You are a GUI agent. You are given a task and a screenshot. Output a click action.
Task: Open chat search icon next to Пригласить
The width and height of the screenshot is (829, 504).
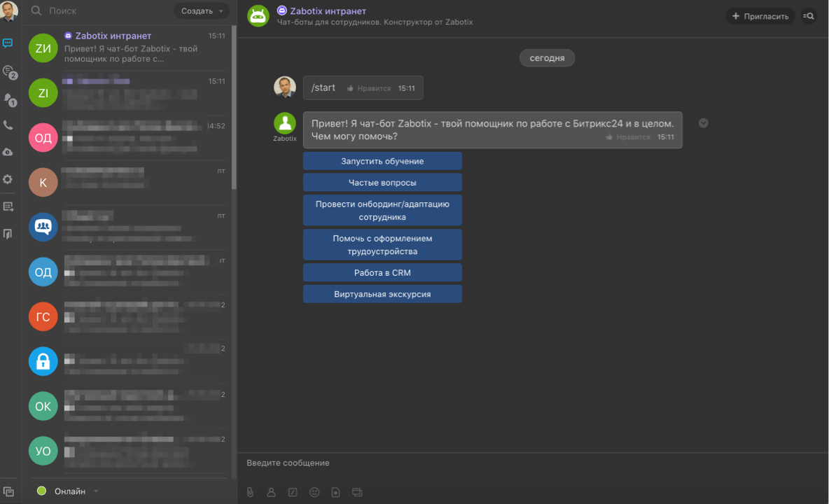point(809,16)
